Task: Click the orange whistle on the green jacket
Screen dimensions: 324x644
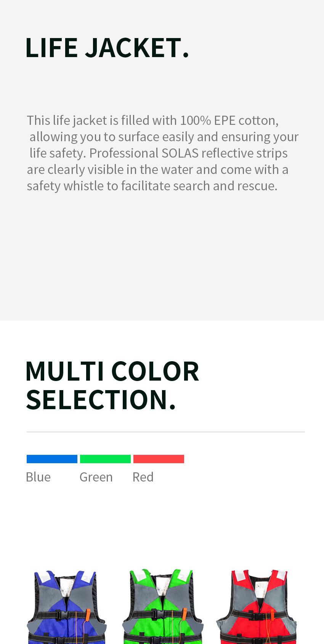Action: [185, 614]
